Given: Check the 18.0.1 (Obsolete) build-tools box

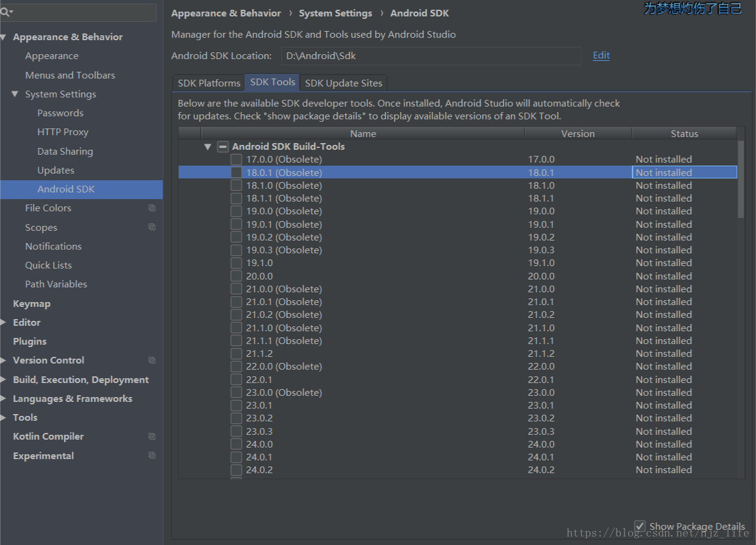Looking at the screenshot, I should [236, 172].
